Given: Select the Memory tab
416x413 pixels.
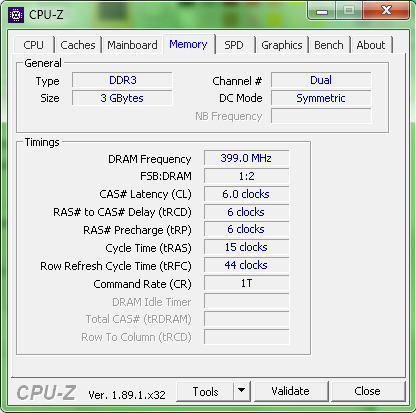Looking at the screenshot, I should point(188,44).
